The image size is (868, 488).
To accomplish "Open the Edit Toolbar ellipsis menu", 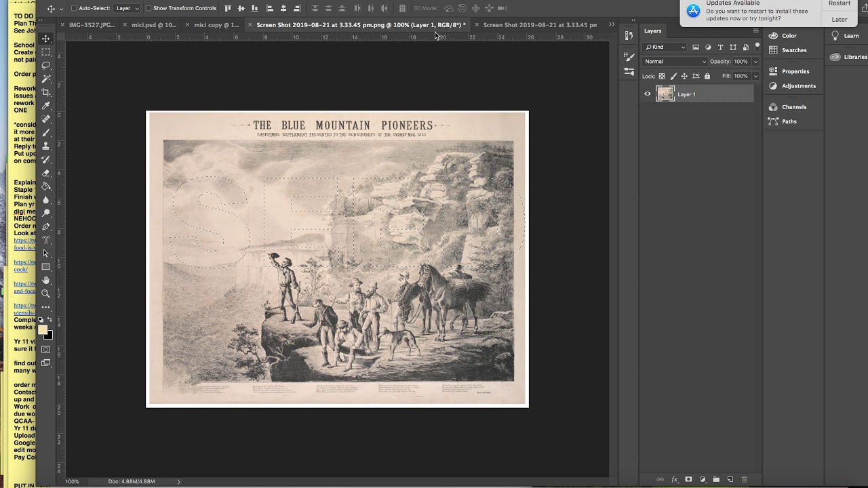I will click(x=46, y=307).
